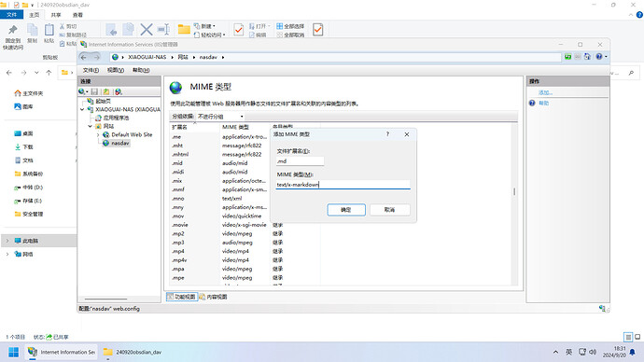Open recent locations dropdown in Explorer navigation

[36, 73]
